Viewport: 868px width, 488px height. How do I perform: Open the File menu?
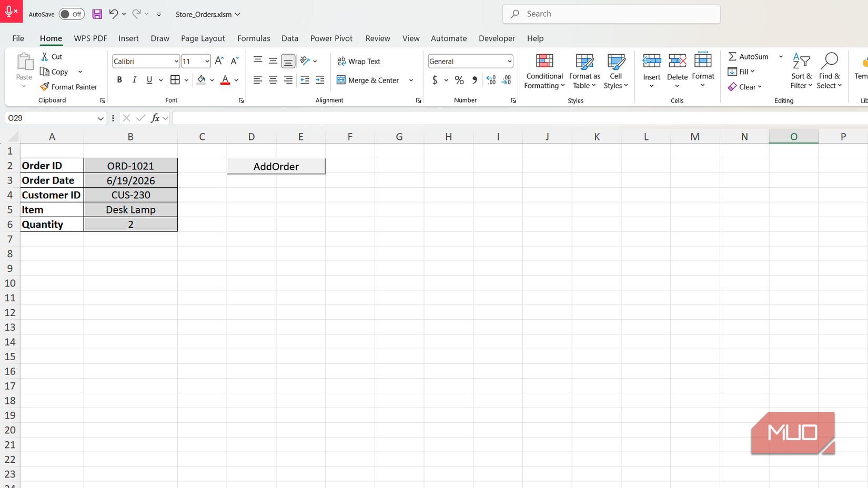[x=18, y=38]
